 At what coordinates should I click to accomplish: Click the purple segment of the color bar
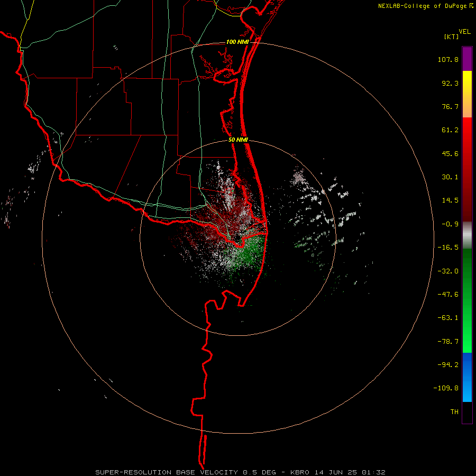pos(467,59)
